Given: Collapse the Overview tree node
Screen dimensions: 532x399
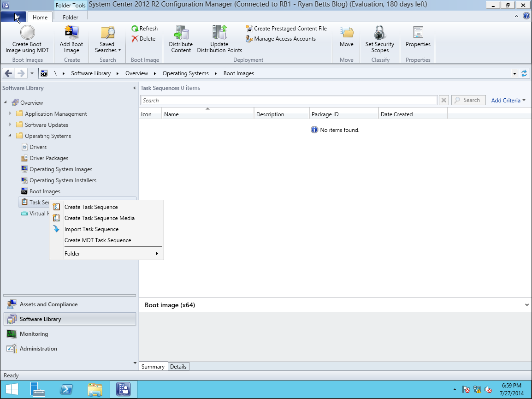Looking at the screenshot, I should (x=6, y=102).
